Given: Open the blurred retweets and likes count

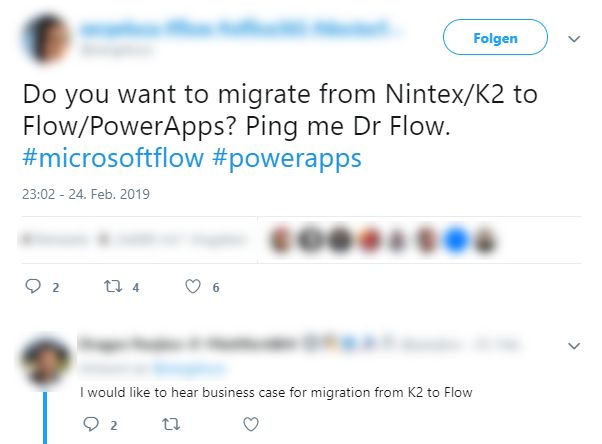Looking at the screenshot, I should pos(132,240).
